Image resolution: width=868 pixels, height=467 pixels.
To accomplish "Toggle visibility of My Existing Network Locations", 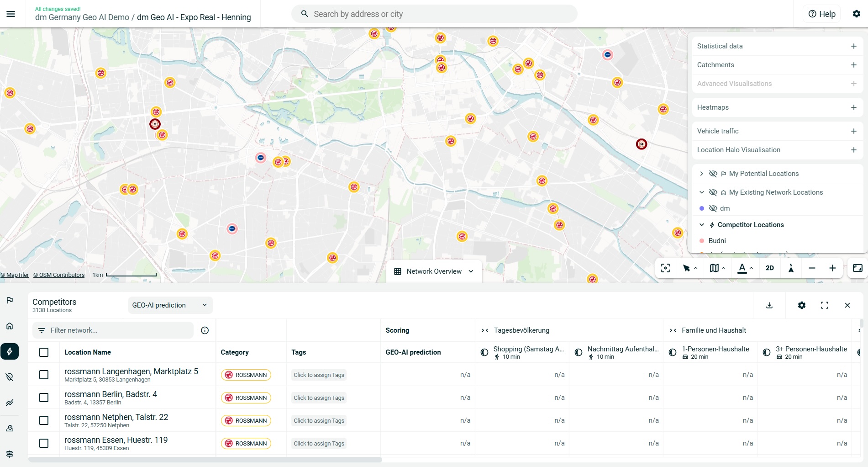I will [x=713, y=192].
